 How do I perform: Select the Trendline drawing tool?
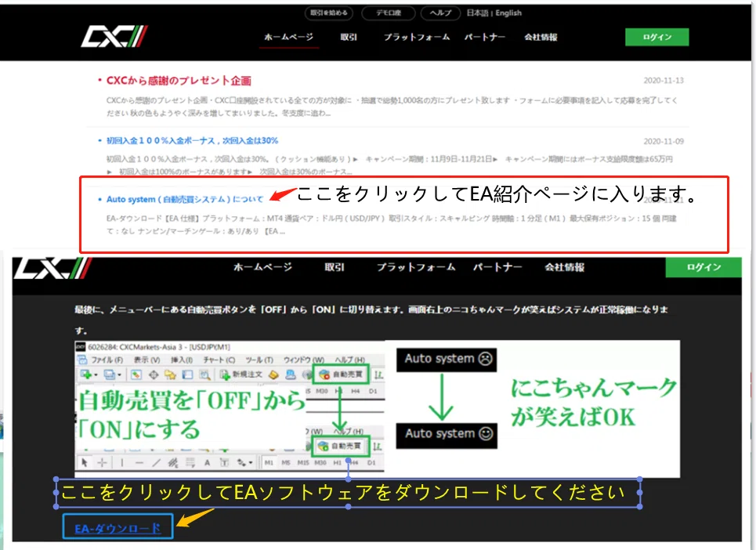click(x=156, y=463)
